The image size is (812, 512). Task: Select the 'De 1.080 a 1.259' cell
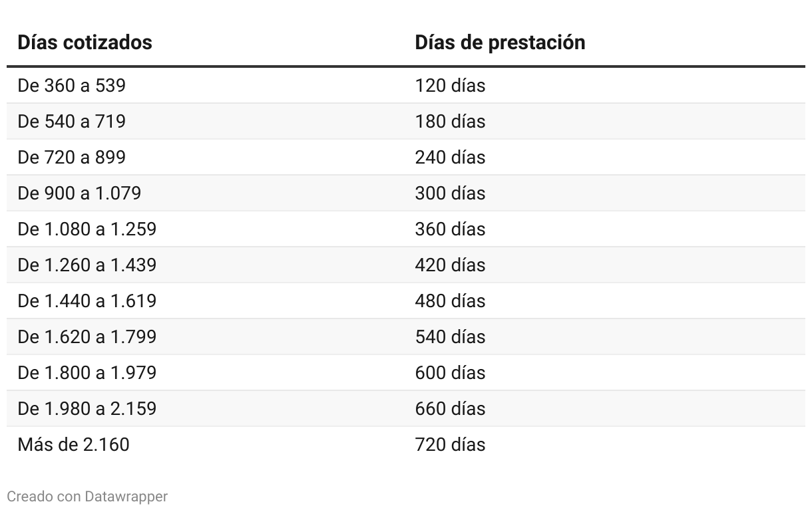pos(87,229)
